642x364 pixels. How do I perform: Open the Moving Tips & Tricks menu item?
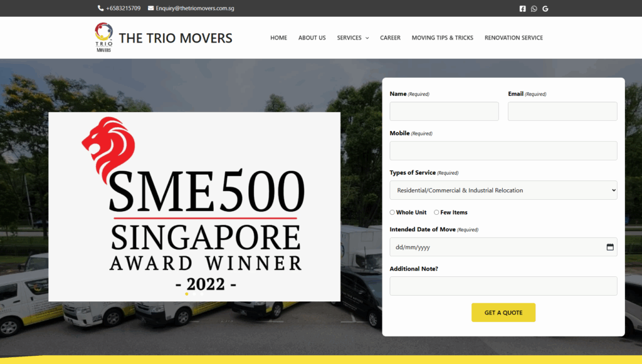click(x=442, y=38)
